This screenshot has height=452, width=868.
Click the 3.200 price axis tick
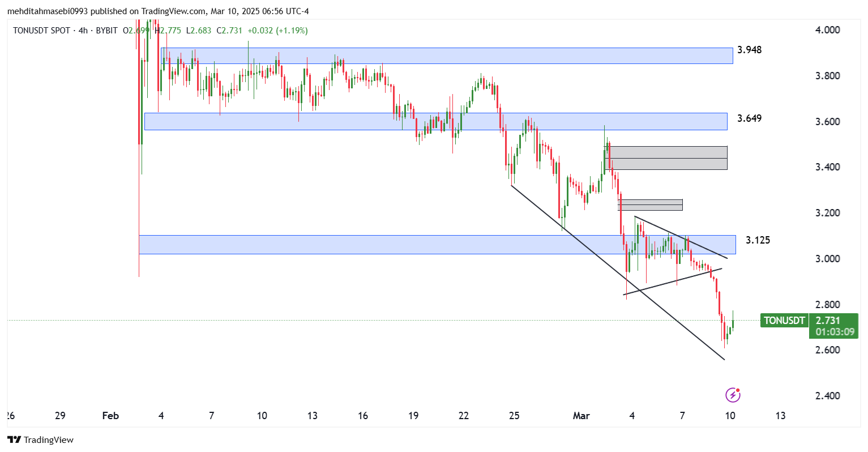click(x=827, y=213)
